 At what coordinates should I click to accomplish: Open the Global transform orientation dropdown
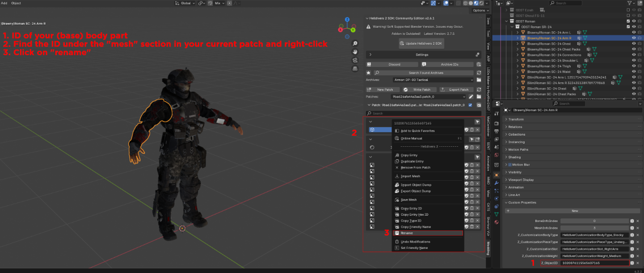(x=185, y=3)
